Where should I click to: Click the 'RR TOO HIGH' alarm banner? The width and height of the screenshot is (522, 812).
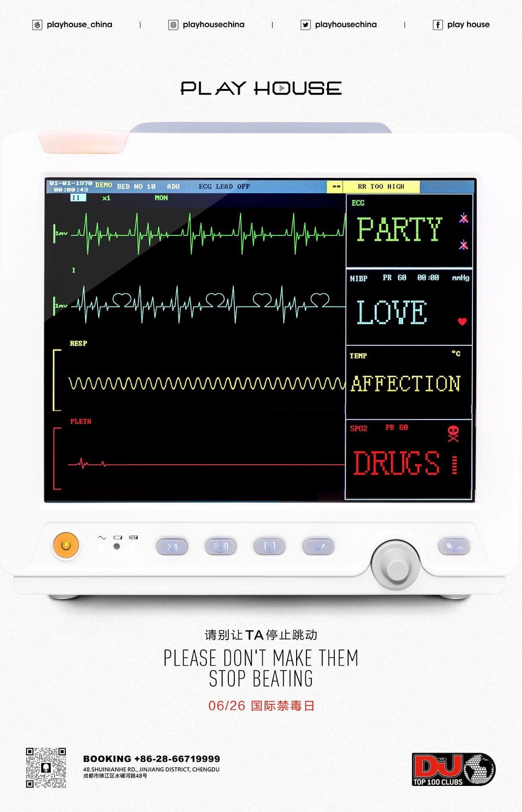pyautogui.click(x=381, y=186)
